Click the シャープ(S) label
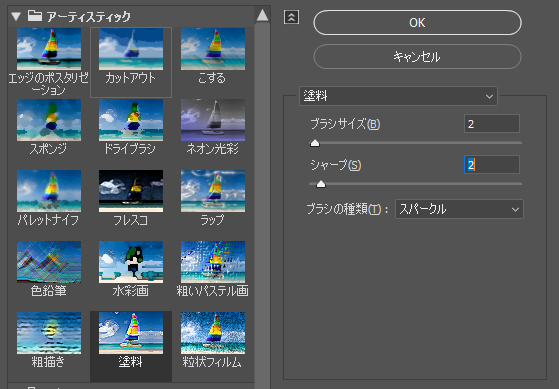This screenshot has height=389, width=559. (x=335, y=165)
